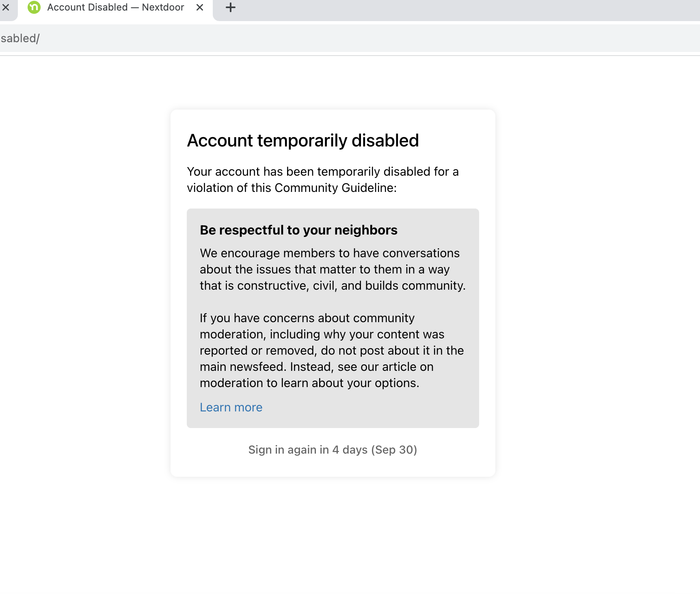The image size is (700, 594).
Task: Click the phrase reported or removed
Action: [257, 351]
